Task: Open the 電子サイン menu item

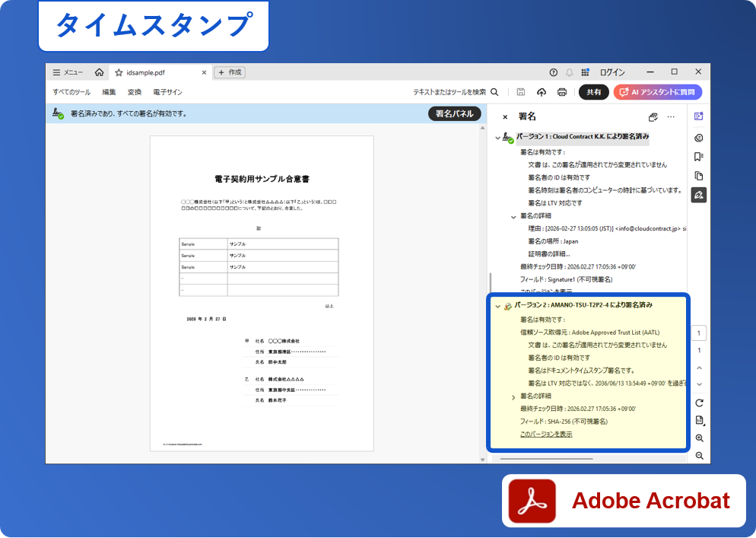Action: (x=167, y=92)
